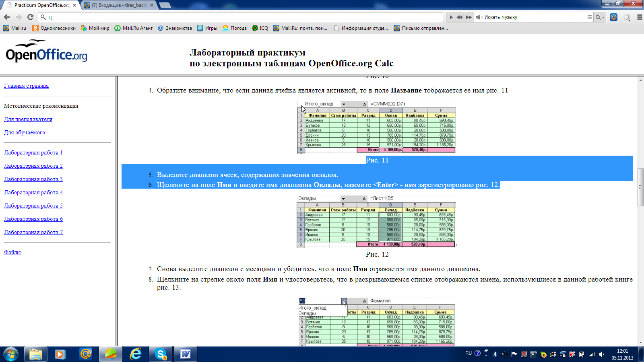Click the fast-forward track button

pyautogui.click(x=469, y=17)
